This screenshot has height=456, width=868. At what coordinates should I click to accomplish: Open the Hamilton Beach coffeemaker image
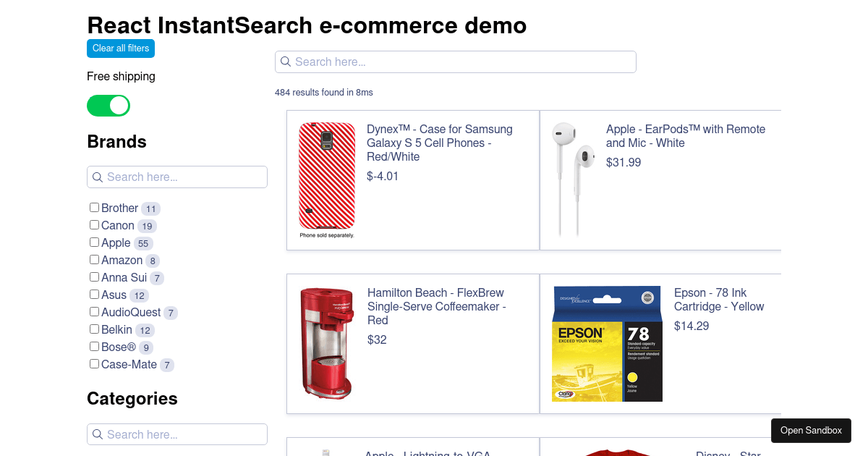tap(328, 343)
